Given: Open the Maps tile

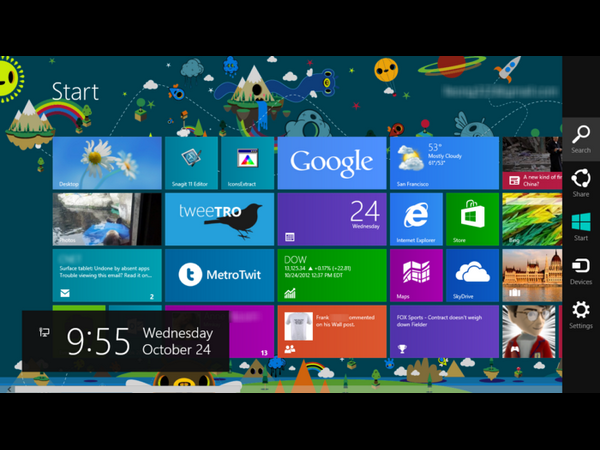Looking at the screenshot, I should coord(416,276).
